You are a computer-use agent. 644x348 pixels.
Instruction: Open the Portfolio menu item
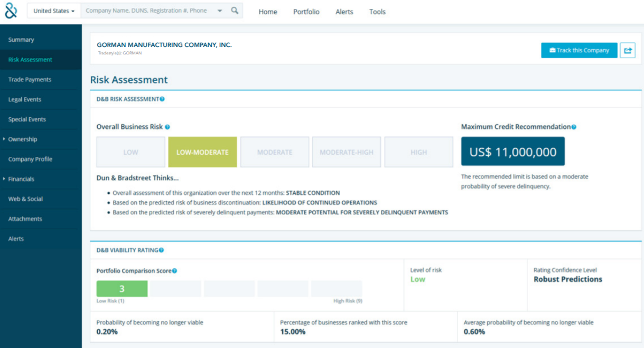coord(306,12)
